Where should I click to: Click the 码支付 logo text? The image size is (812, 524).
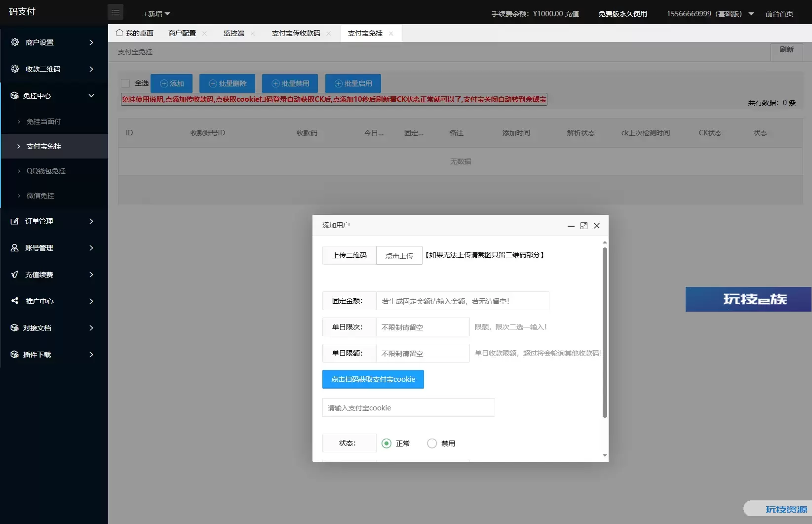click(22, 11)
